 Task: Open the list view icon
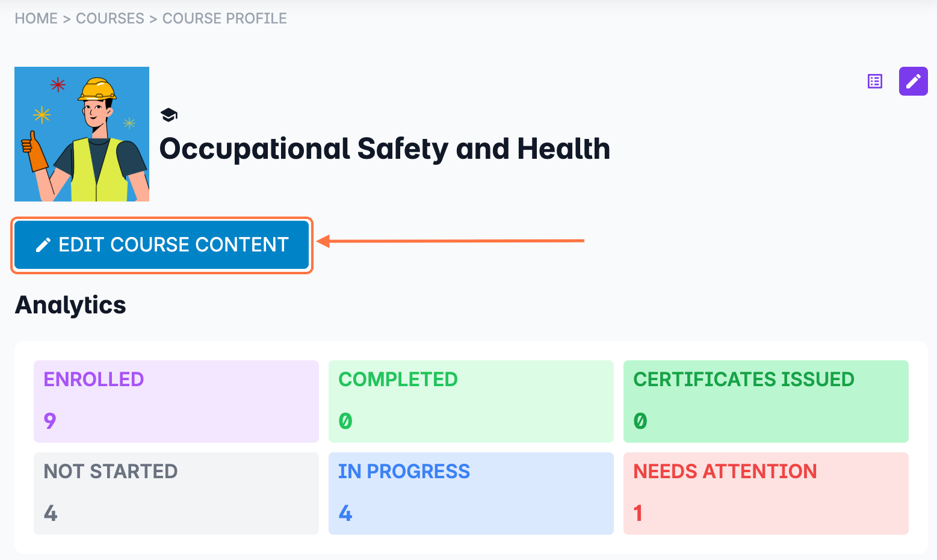coord(875,81)
